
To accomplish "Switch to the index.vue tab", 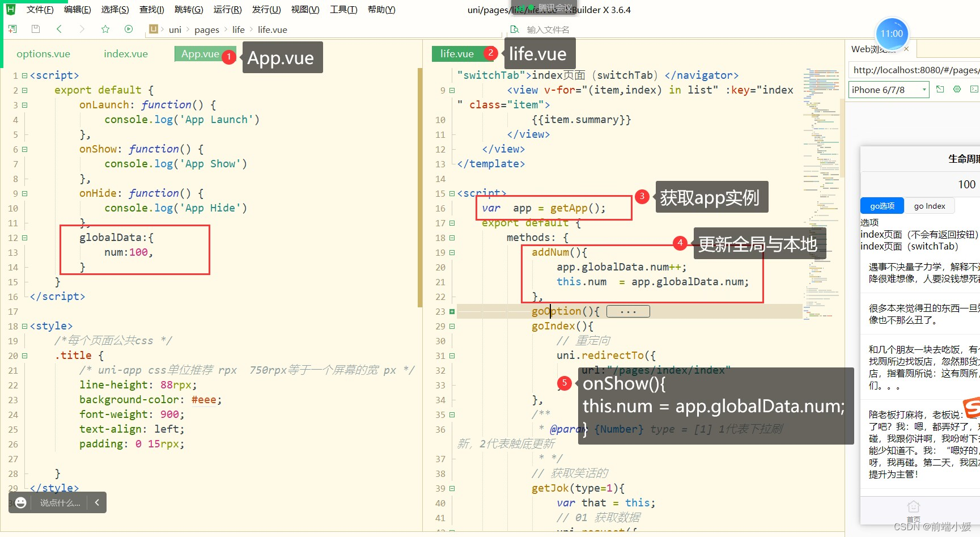I will pos(125,54).
